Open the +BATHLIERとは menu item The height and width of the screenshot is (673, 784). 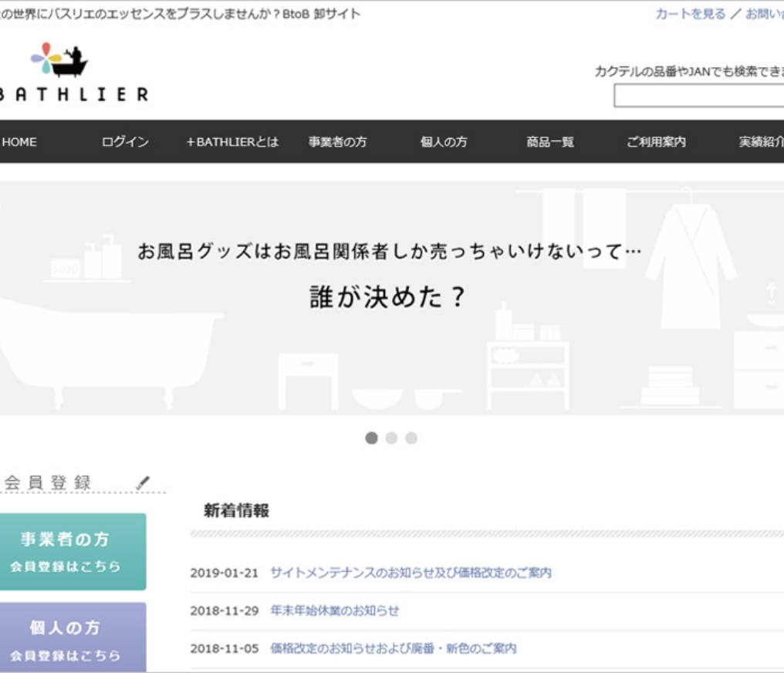click(232, 142)
